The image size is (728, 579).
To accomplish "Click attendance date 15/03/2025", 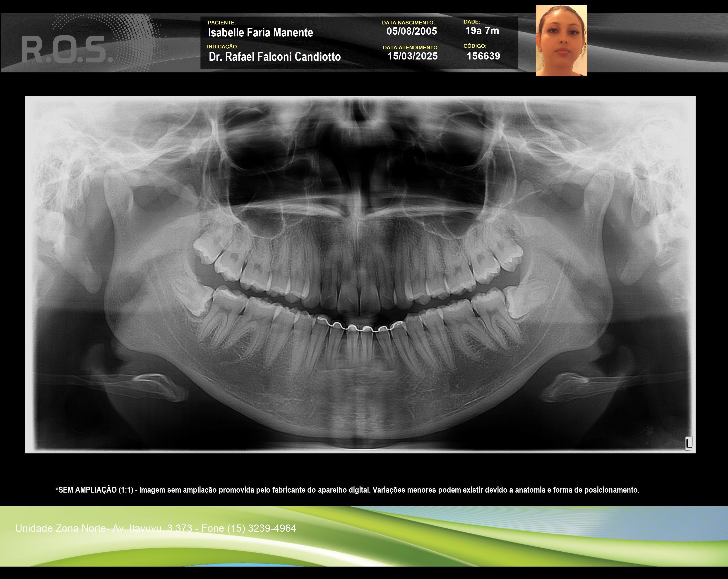I will tap(412, 56).
